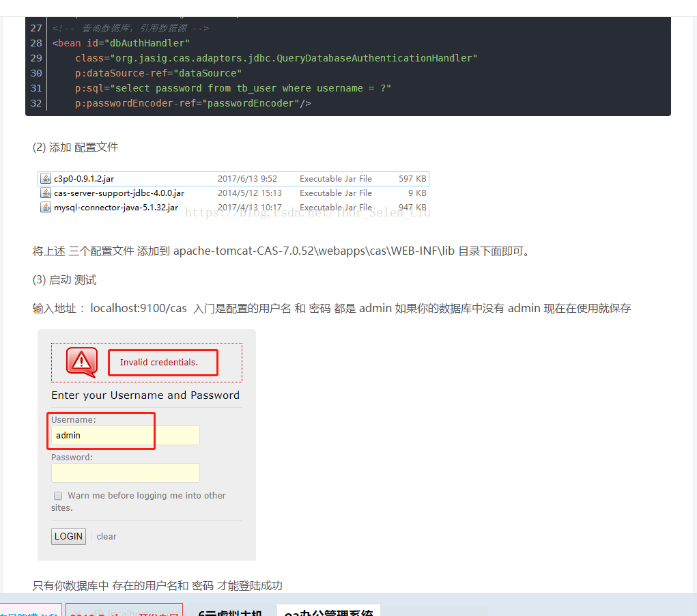
Task: Click the c3p0-0.9.1.2.jar file icon
Action: 45,179
